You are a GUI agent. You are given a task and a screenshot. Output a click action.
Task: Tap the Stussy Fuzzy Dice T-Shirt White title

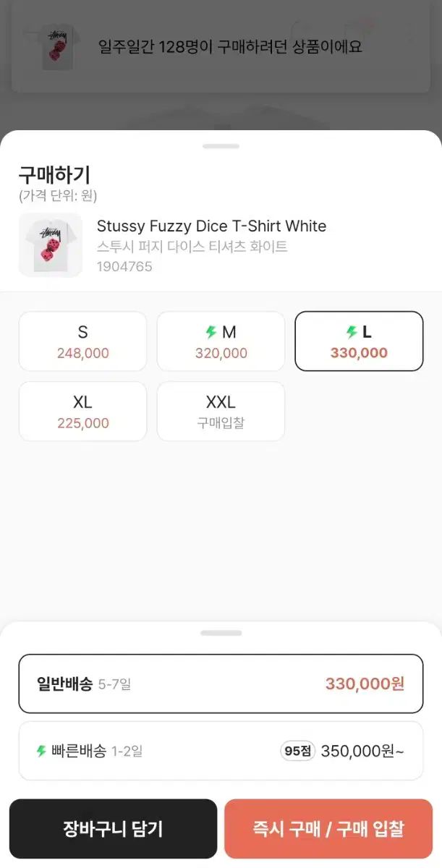point(211,226)
